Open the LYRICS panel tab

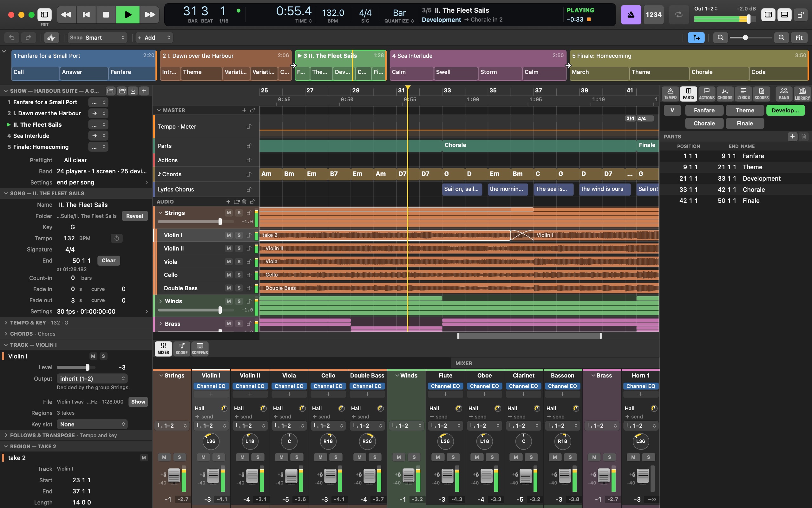click(743, 94)
